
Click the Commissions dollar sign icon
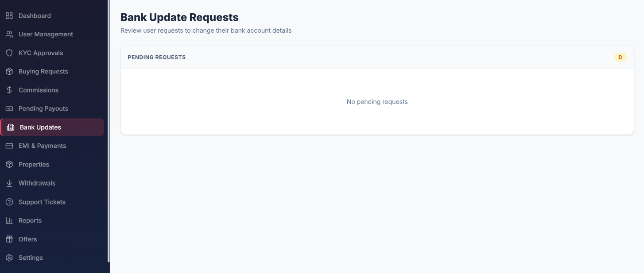pyautogui.click(x=9, y=90)
